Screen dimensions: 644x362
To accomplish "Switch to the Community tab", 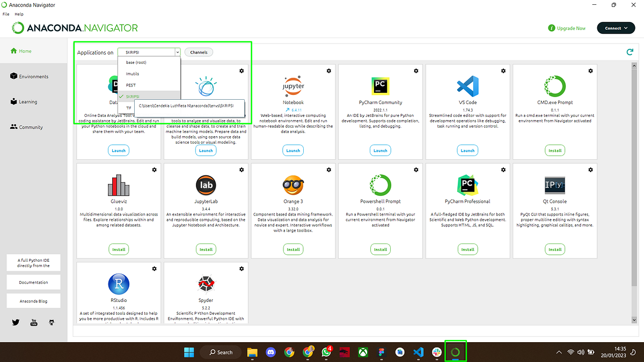I will (x=33, y=127).
